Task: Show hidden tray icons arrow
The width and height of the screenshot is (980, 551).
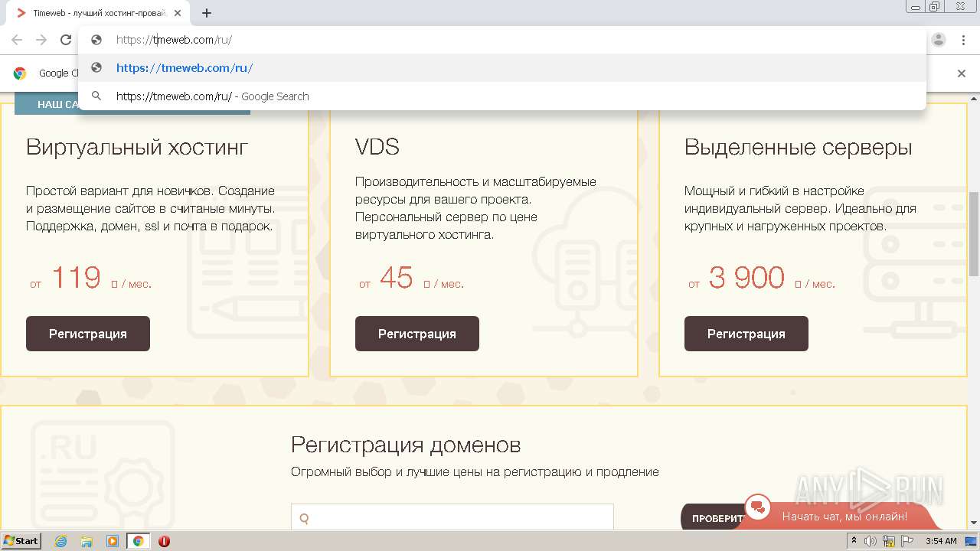Action: 854,541
